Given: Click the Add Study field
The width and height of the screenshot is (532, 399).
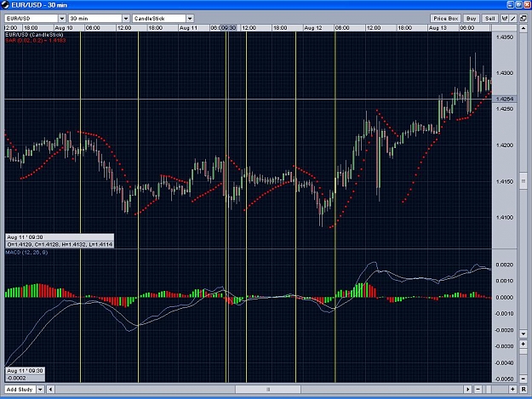Looking at the screenshot, I should [20, 389].
